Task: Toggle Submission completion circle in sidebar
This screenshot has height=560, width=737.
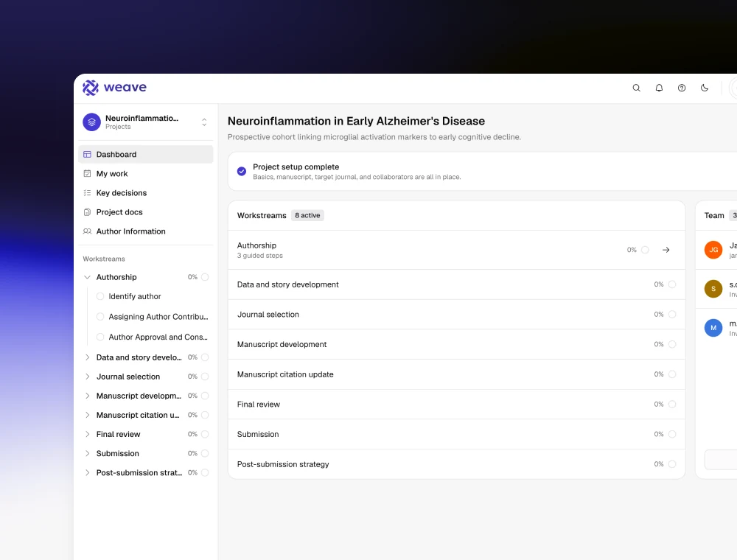Action: tap(205, 454)
